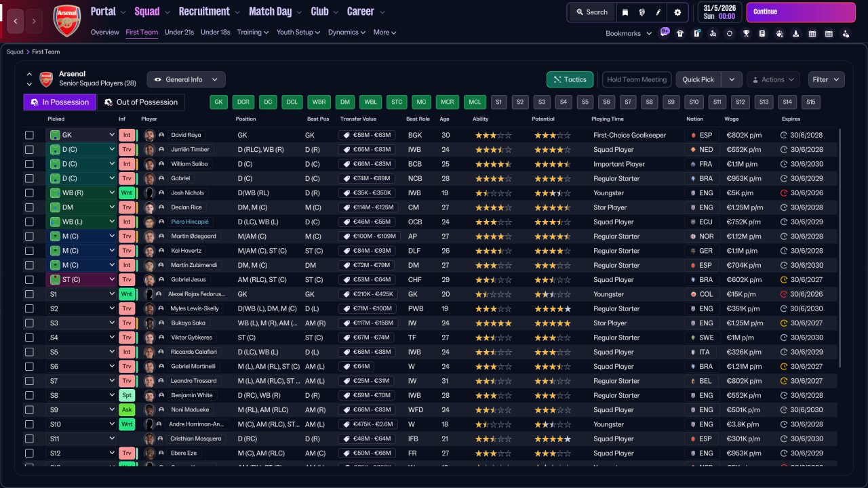The height and width of the screenshot is (488, 868).
Task: Expand the Quick Pick arrow menu
Action: (x=732, y=79)
